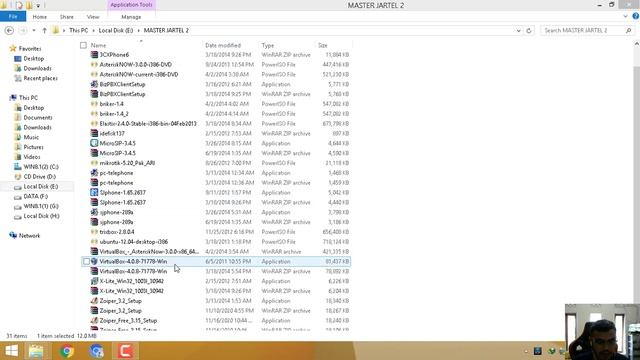640x360 pixels.
Task: Select Desktop under Favorites
Action: pos(33,59)
